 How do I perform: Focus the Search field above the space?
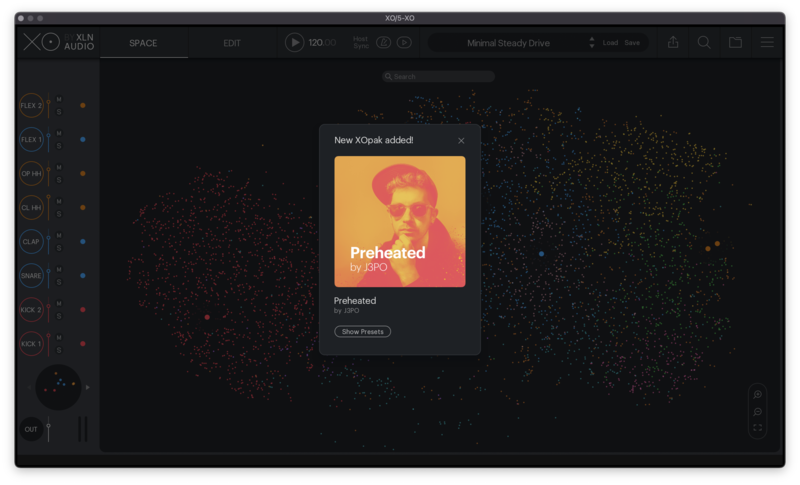coord(439,76)
